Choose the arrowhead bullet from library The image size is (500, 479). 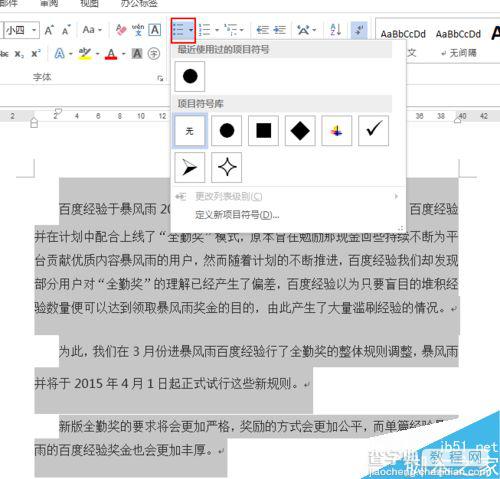(x=190, y=167)
